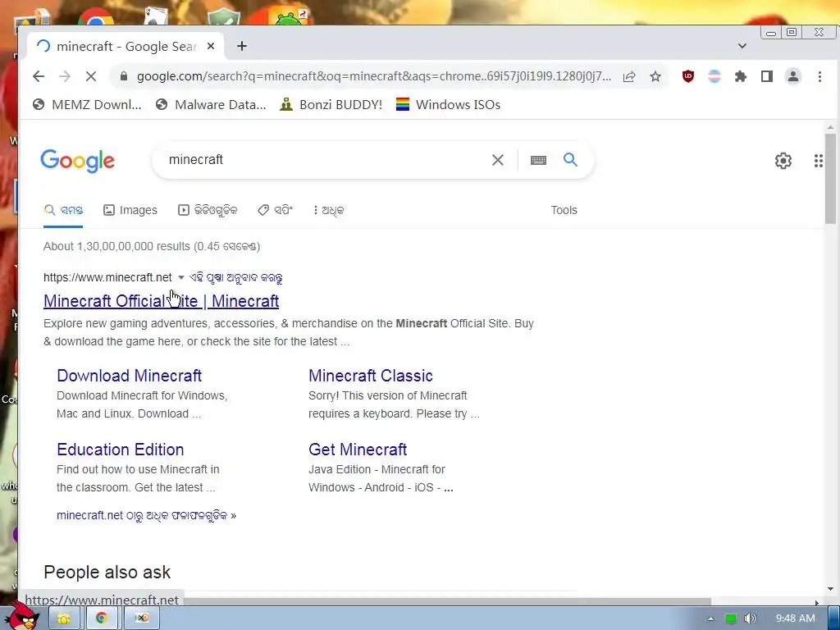Open the tab search chevron
Screen dimensions: 840x630
pos(742,46)
